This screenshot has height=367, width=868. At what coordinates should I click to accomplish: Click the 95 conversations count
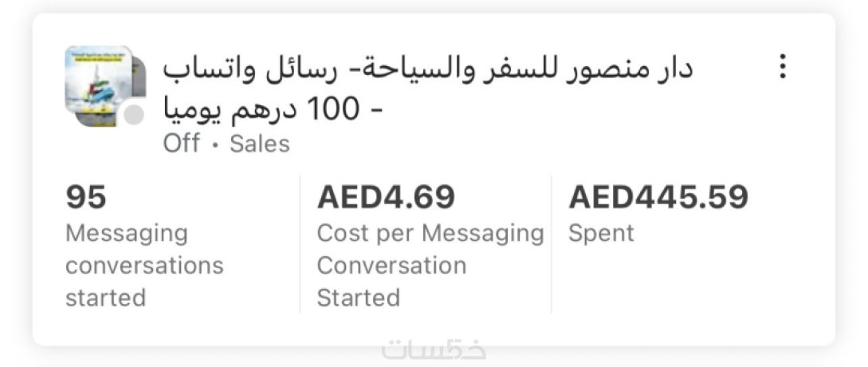(86, 196)
